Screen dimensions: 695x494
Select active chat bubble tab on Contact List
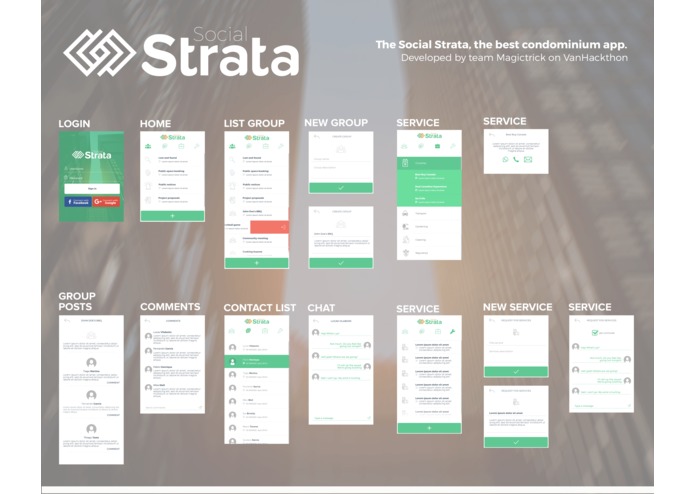[249, 331]
